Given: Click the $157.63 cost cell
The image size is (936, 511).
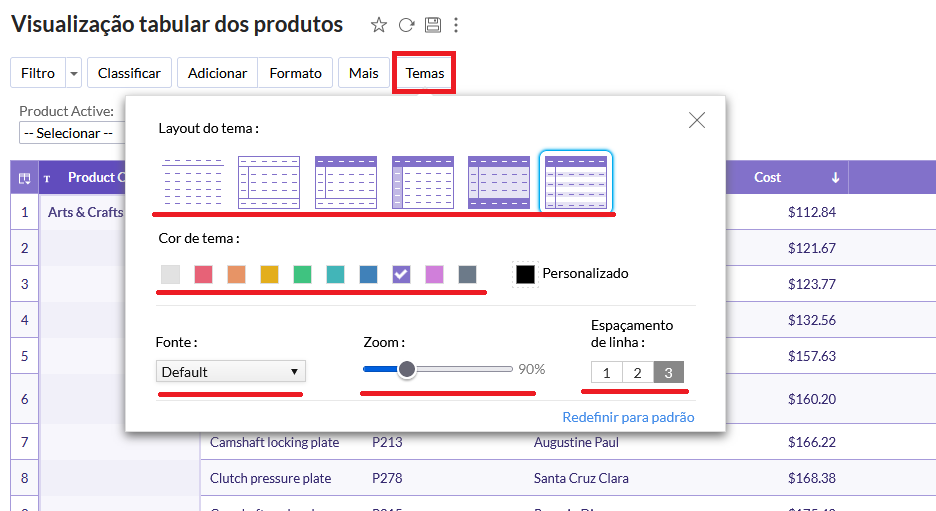Looking at the screenshot, I should pyautogui.click(x=812, y=356).
